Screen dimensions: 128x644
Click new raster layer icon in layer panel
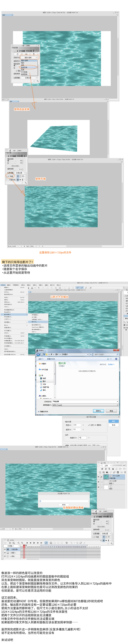click(x=100, y=472)
